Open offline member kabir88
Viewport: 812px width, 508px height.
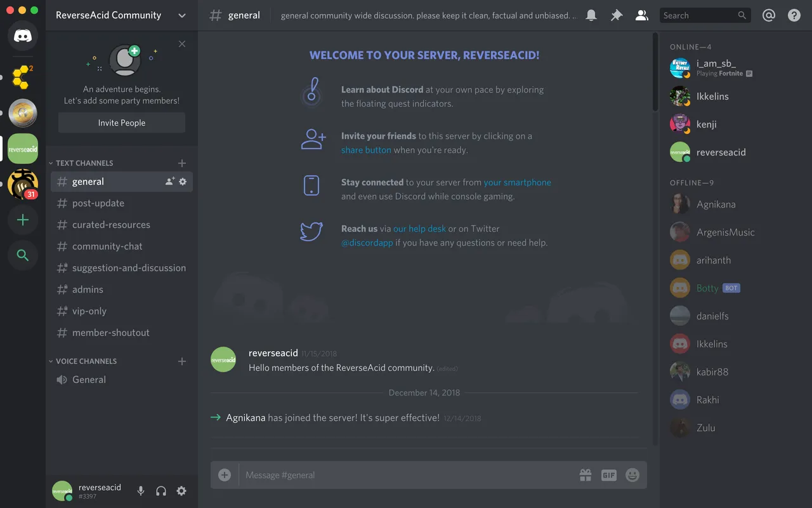(x=736, y=372)
